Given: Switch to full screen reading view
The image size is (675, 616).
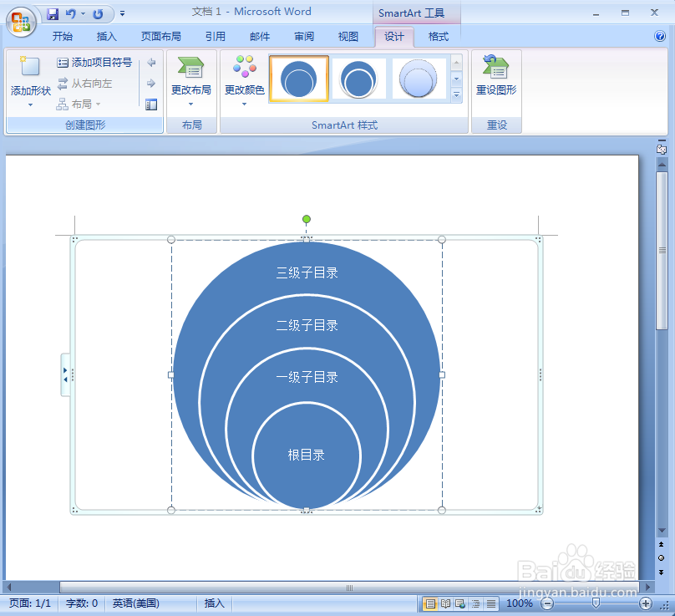Looking at the screenshot, I should tap(445, 604).
